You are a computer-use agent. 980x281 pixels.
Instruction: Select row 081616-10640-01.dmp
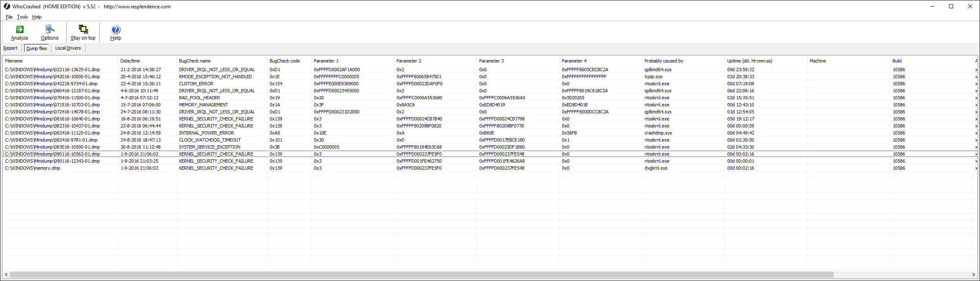tap(490, 119)
